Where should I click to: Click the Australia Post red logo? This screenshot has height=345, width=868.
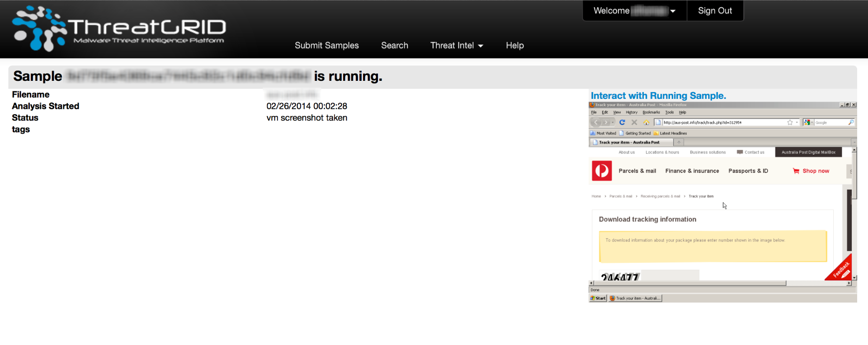coord(602,171)
